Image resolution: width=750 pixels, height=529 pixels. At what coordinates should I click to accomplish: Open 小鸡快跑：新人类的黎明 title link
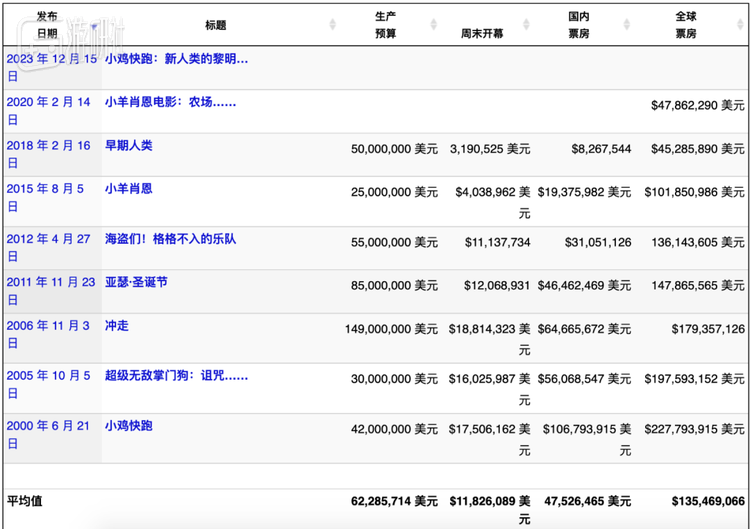176,59
